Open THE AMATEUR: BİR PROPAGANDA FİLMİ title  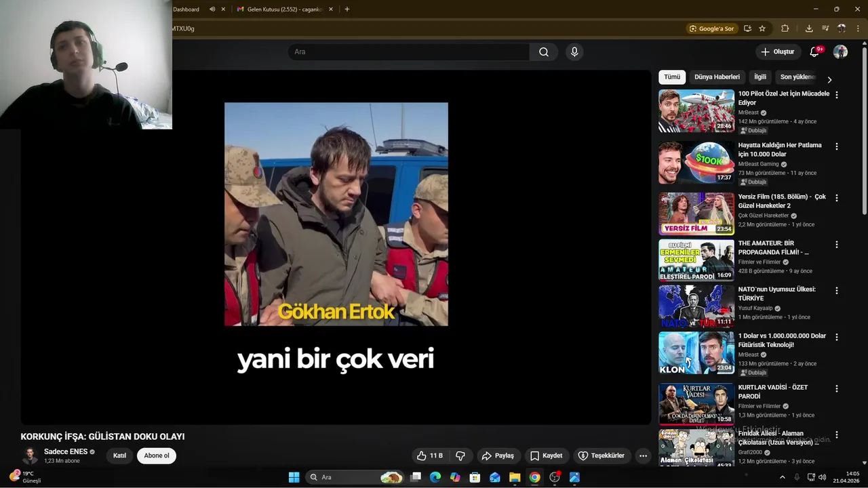pyautogui.click(x=773, y=247)
